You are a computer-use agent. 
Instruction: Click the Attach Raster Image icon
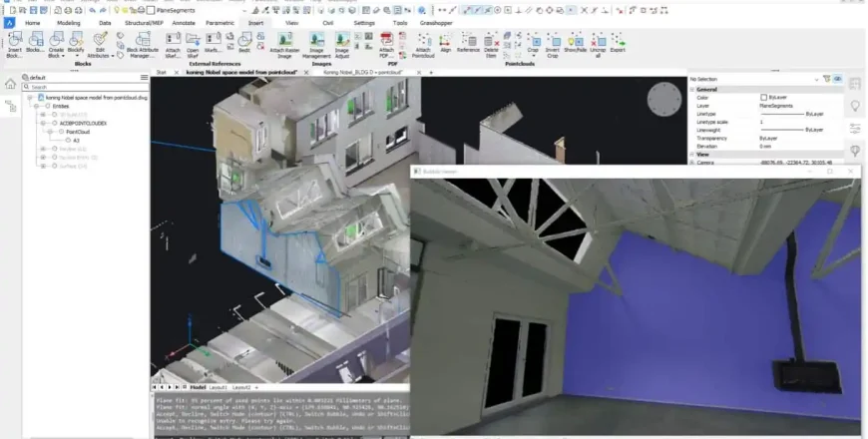point(284,39)
